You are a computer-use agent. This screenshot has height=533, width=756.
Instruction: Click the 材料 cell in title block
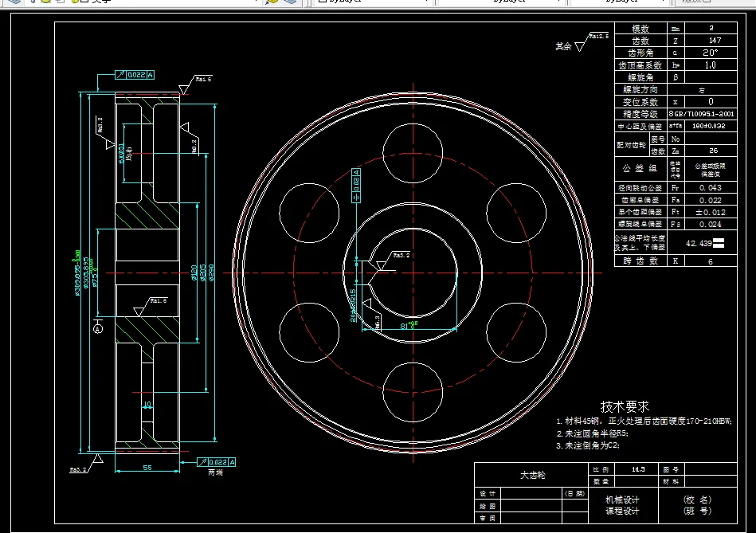tap(671, 481)
